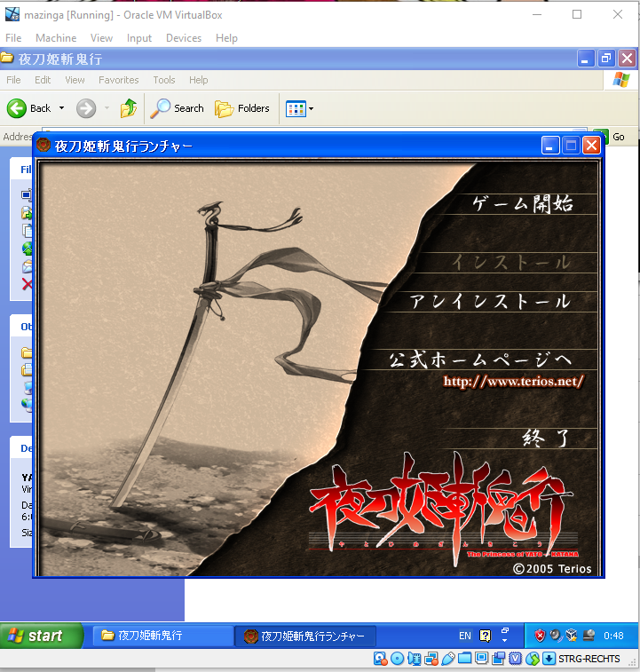Viewport: 640px width, 672px height.
Task: Minimize the 夜刀姫斬鬼行ランチャー window
Action: [x=550, y=146]
